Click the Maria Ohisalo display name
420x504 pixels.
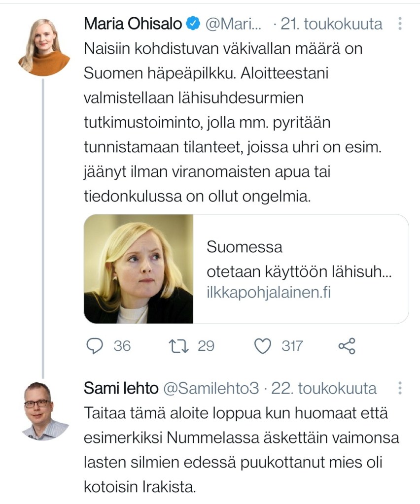[134, 24]
